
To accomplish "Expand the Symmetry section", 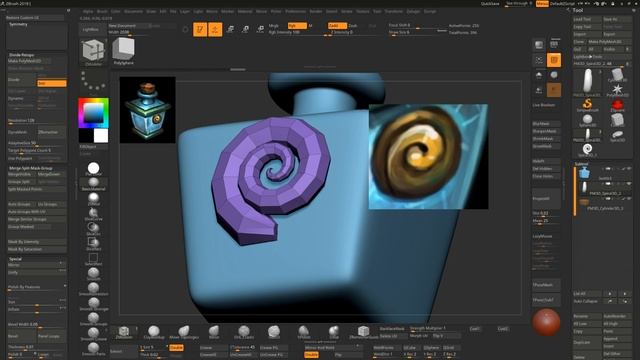I will point(18,24).
